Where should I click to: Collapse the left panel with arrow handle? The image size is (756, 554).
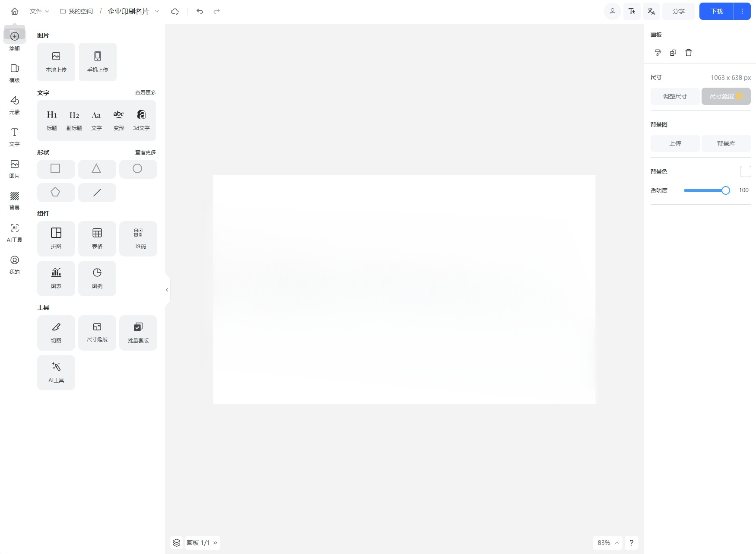tap(167, 290)
